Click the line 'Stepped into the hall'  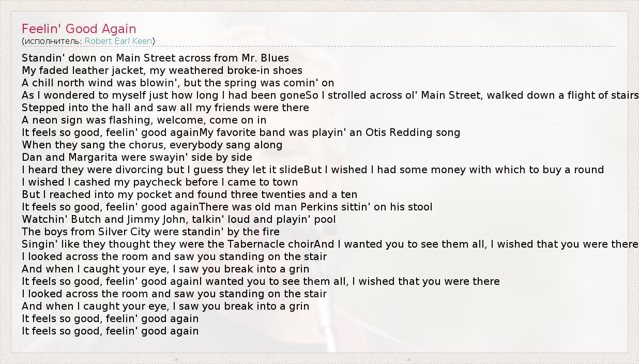click(165, 108)
